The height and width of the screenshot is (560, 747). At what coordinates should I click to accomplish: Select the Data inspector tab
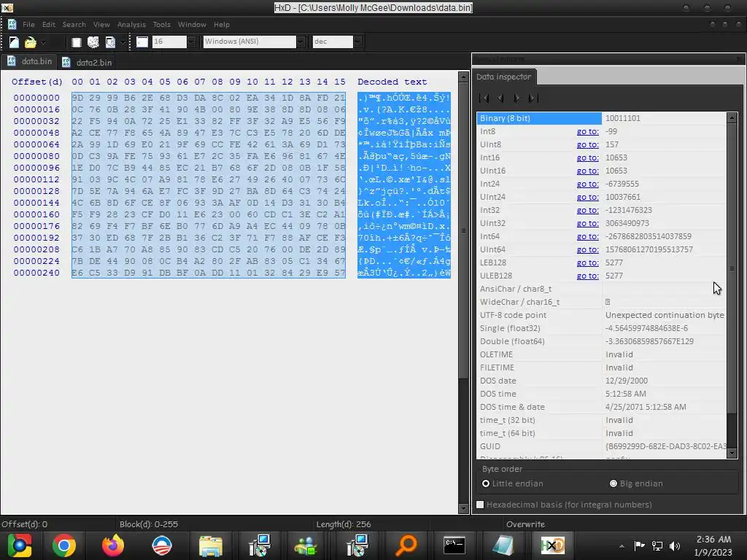pos(504,77)
